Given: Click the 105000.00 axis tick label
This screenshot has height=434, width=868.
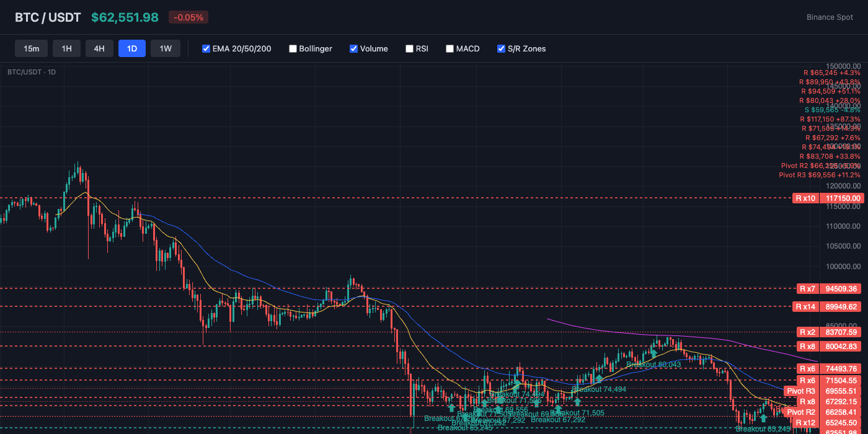Looking at the screenshot, I should 843,246.
